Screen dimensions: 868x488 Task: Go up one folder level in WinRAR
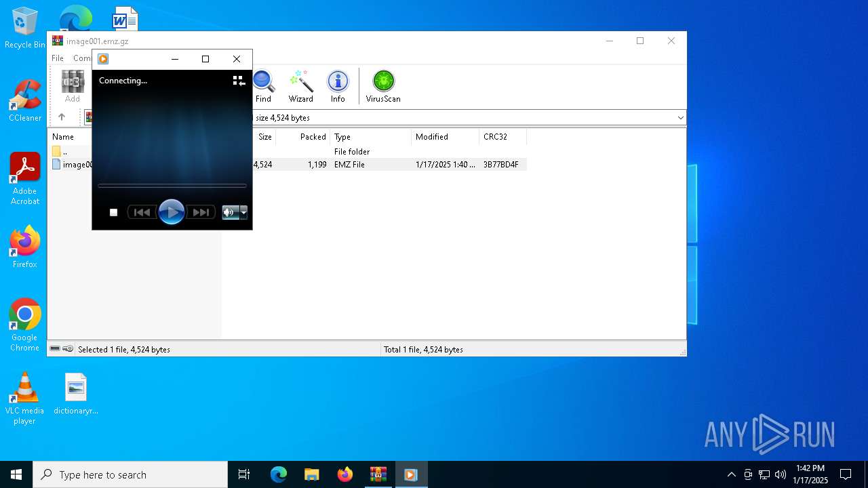coord(62,117)
